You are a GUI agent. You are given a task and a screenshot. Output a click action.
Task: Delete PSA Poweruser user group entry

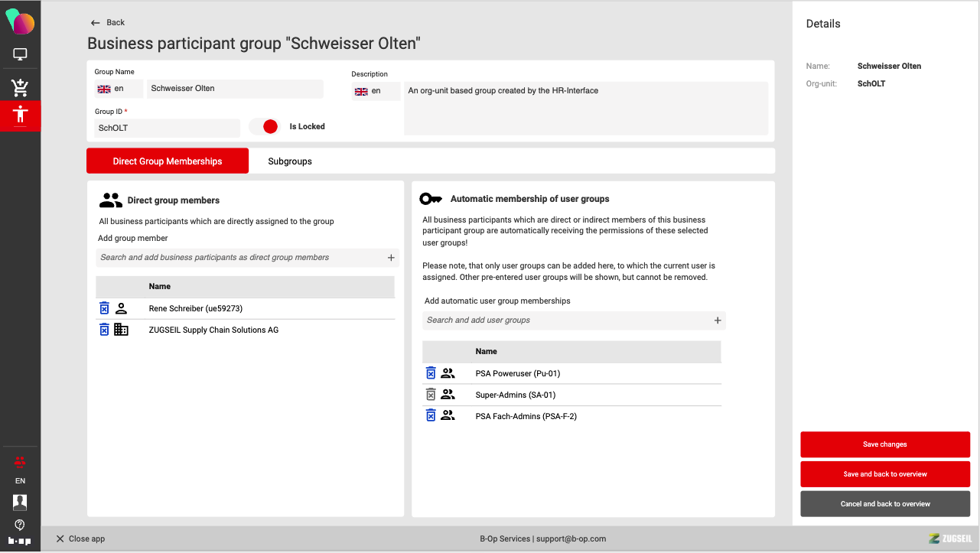(x=431, y=373)
